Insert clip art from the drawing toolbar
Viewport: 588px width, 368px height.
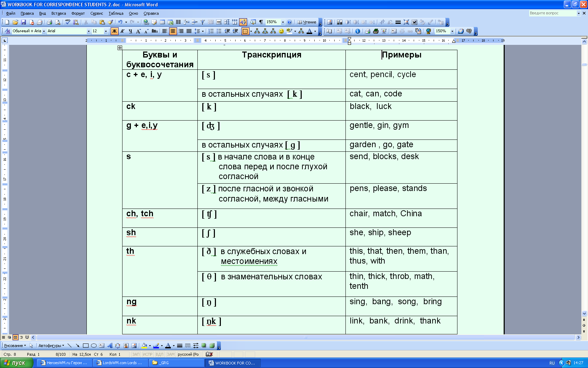click(x=126, y=346)
